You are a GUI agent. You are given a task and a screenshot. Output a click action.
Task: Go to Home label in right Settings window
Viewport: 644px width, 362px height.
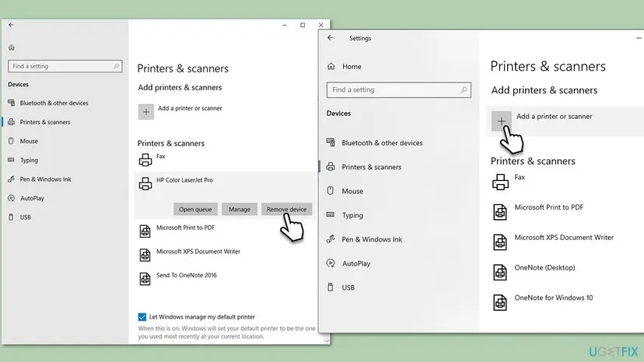[x=352, y=67]
